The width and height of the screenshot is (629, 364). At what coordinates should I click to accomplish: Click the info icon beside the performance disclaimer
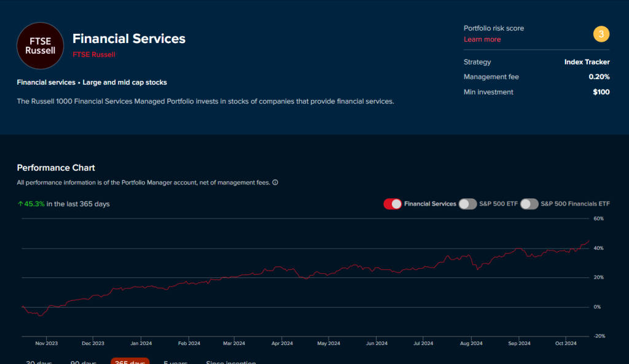(275, 182)
